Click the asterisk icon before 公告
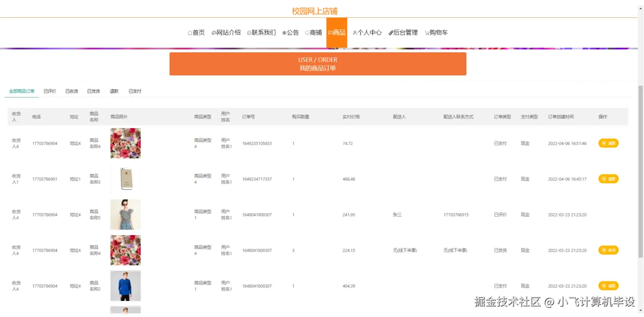The image size is (644, 317). point(284,32)
